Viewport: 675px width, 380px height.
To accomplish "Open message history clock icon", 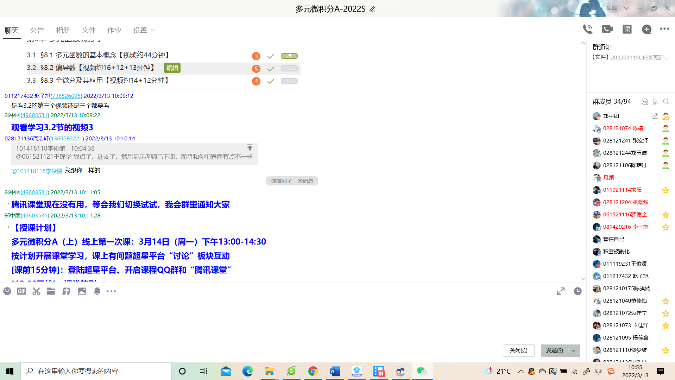I will pos(578,291).
